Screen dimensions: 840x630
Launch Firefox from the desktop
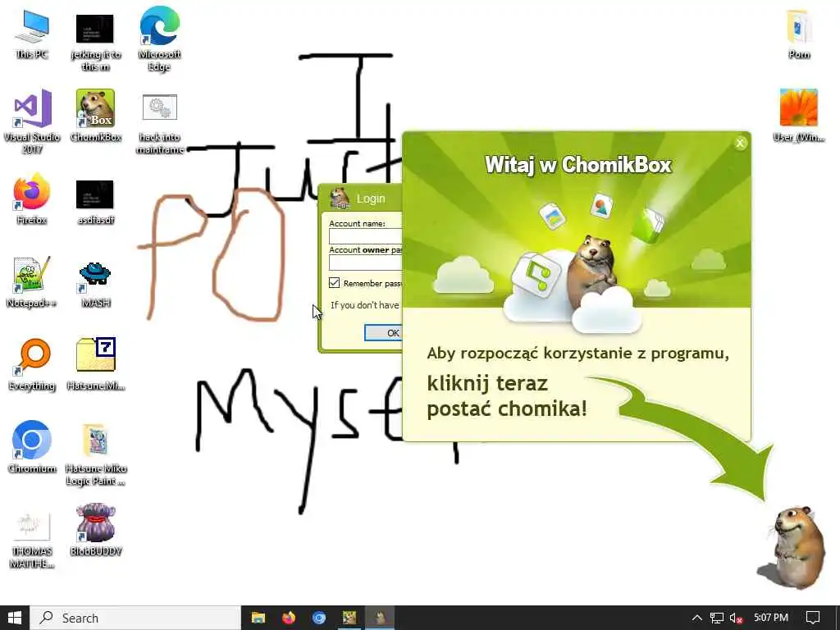tap(32, 199)
